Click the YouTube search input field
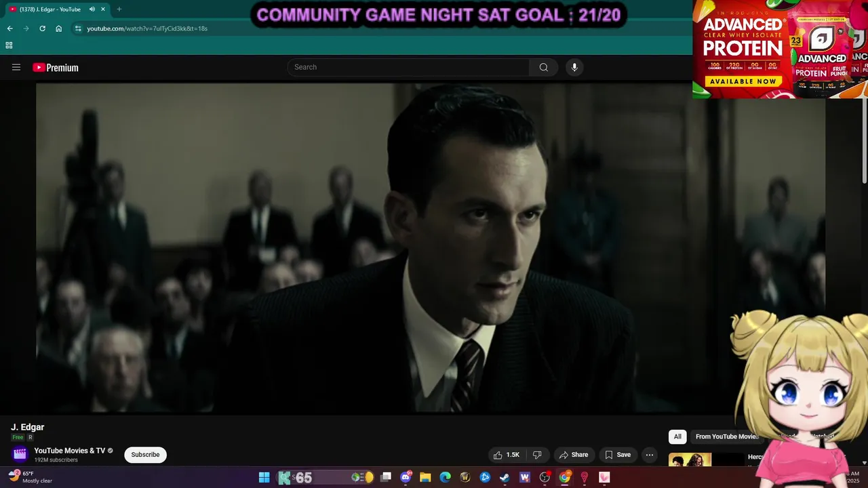The image size is (868, 488). (x=409, y=67)
